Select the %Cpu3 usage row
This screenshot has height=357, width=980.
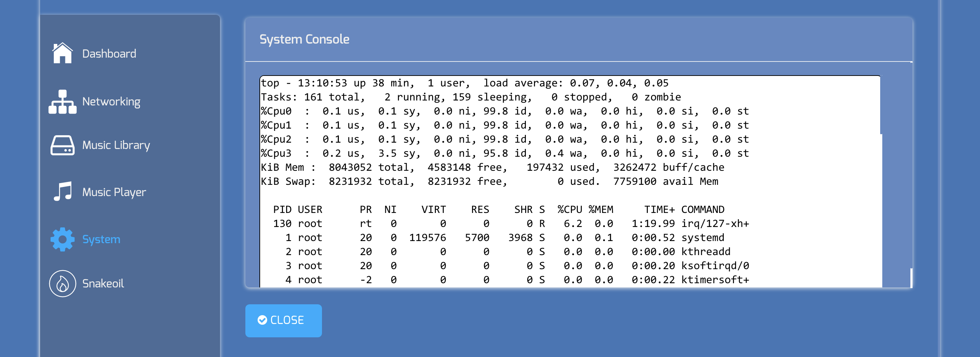505,153
